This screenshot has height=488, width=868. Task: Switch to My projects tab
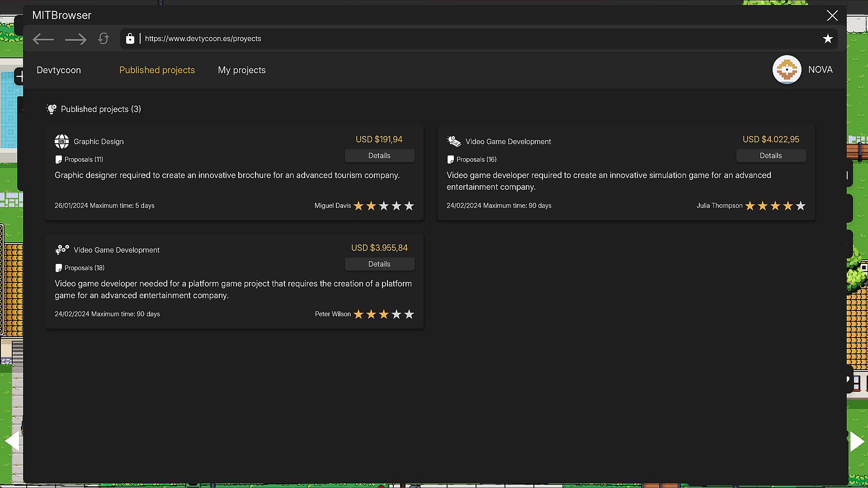(x=241, y=70)
